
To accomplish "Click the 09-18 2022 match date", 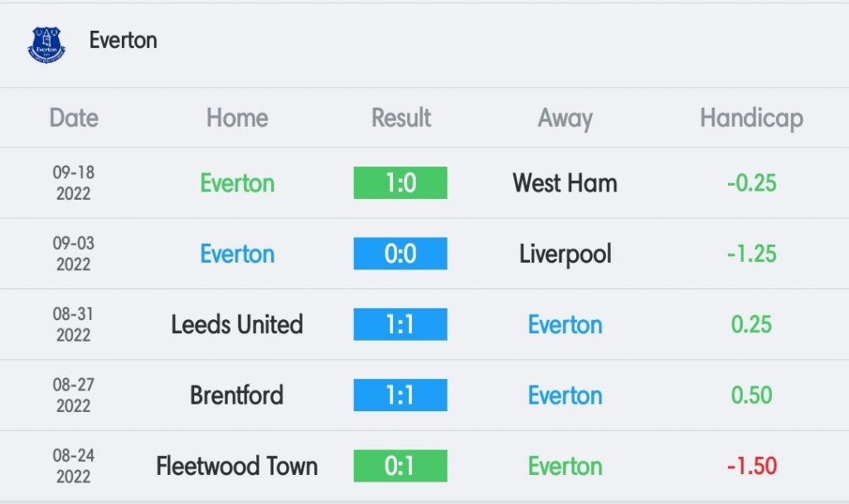I will coord(74,183).
